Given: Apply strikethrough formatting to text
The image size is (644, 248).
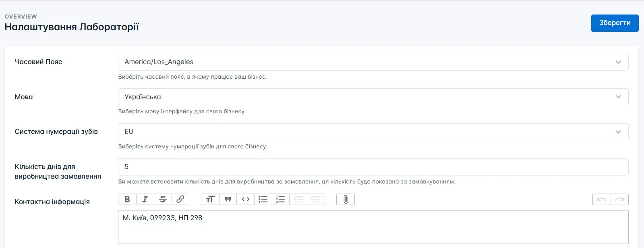Looking at the screenshot, I should [163, 199].
